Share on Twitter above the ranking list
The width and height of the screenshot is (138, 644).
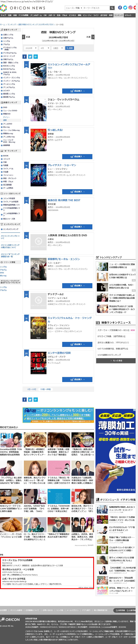30,56
